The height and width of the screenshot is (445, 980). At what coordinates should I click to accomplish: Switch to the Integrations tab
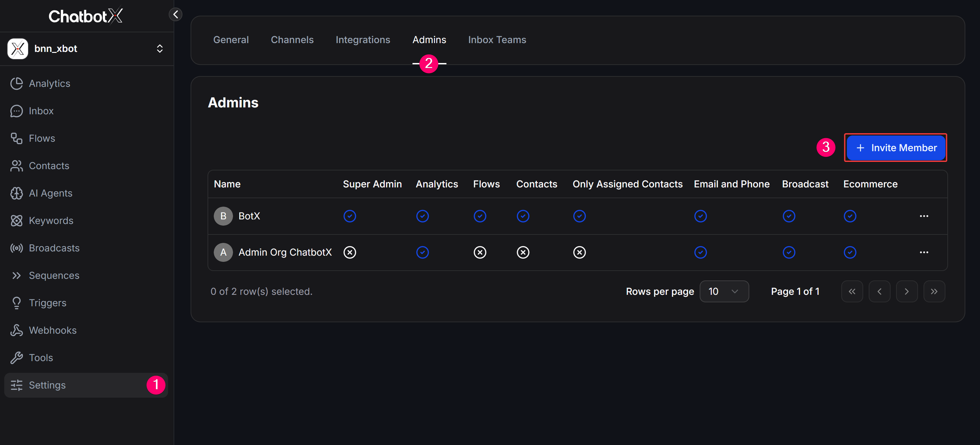coord(363,40)
